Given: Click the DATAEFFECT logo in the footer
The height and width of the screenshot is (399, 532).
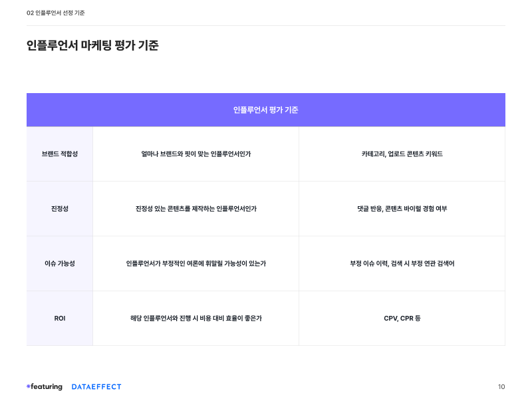Looking at the screenshot, I should point(96,387).
